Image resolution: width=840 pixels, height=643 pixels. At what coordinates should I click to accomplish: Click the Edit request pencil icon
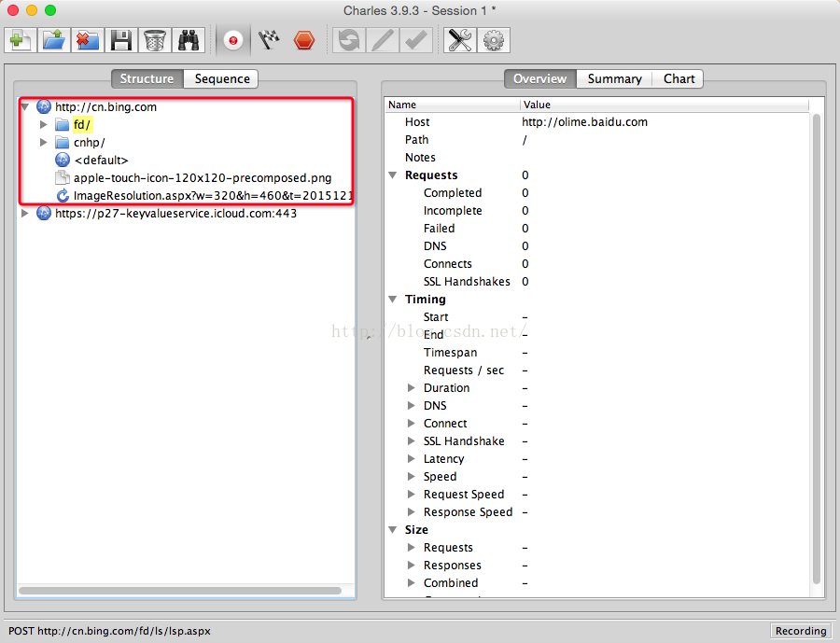pyautogui.click(x=383, y=40)
